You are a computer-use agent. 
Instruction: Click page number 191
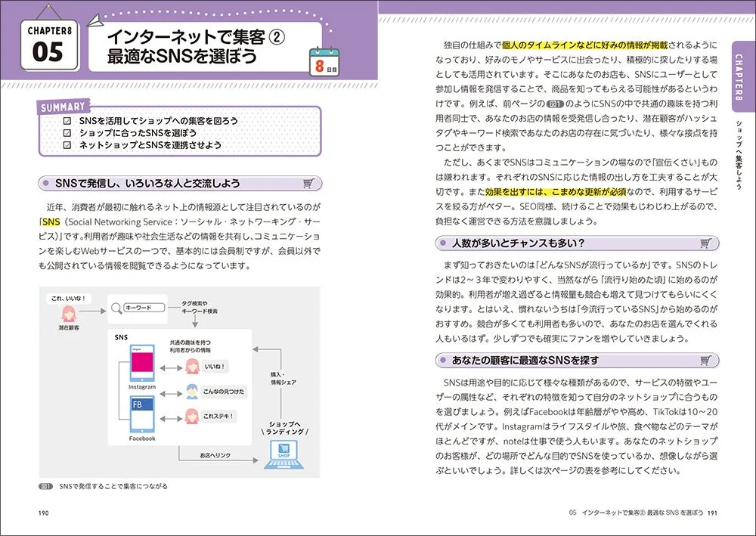click(x=712, y=513)
